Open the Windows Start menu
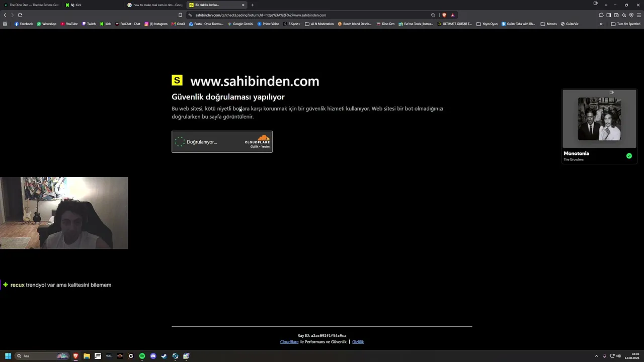Viewport: 644px width, 362px height. point(8,356)
